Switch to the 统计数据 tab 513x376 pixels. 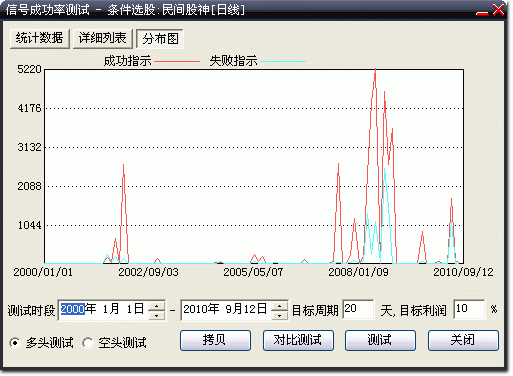point(40,38)
